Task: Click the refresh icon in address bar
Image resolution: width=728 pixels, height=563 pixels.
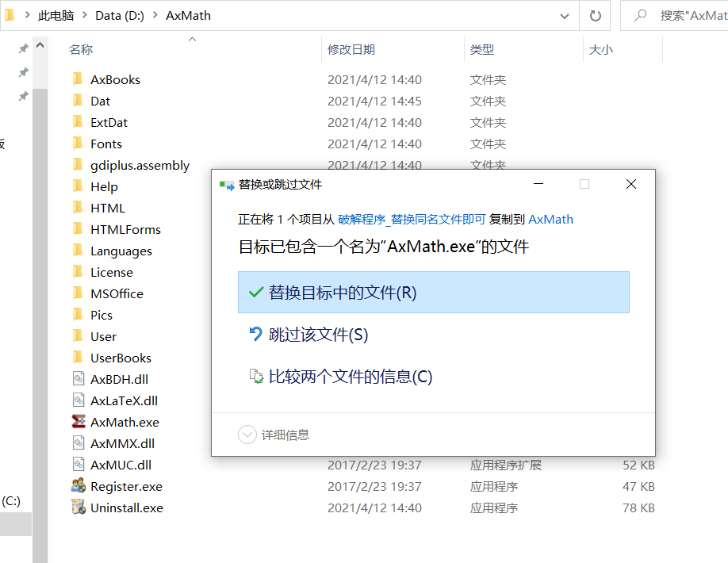Action: (595, 15)
